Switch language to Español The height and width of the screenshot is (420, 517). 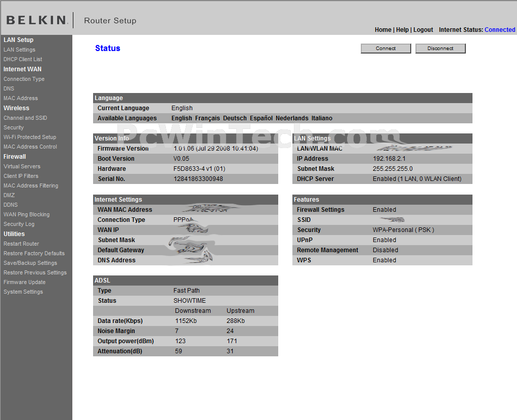(x=261, y=118)
